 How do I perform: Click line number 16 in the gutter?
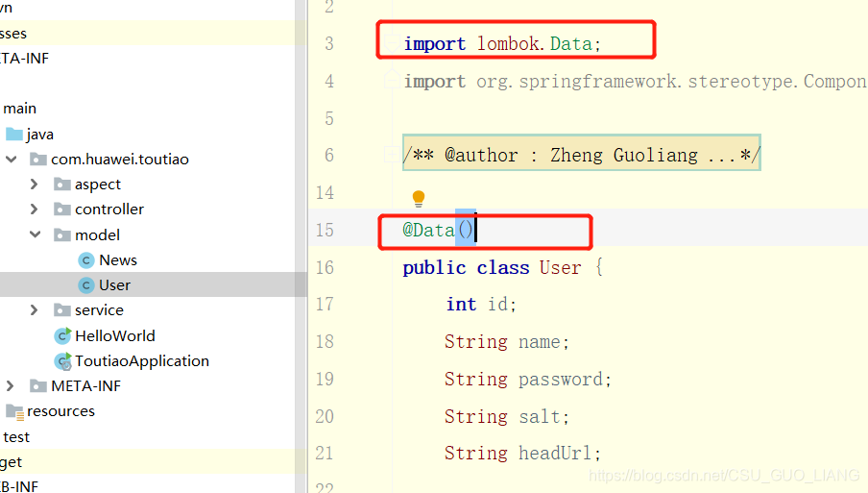tap(325, 267)
